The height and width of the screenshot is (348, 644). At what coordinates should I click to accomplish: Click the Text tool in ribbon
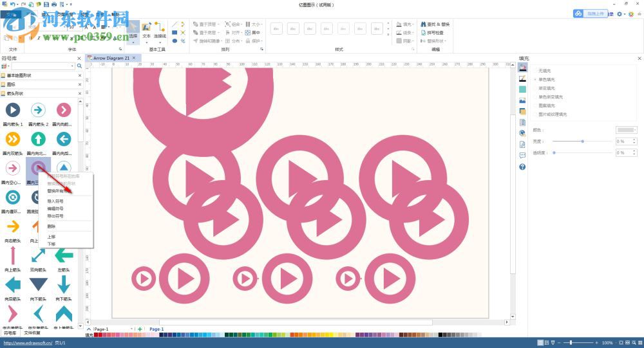click(146, 31)
